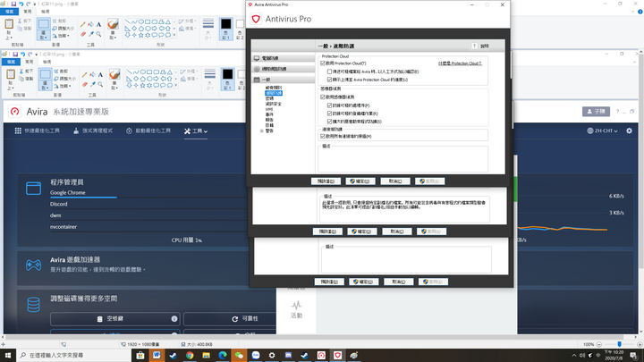
Task: Click the Windows Start button
Action: tap(8, 356)
